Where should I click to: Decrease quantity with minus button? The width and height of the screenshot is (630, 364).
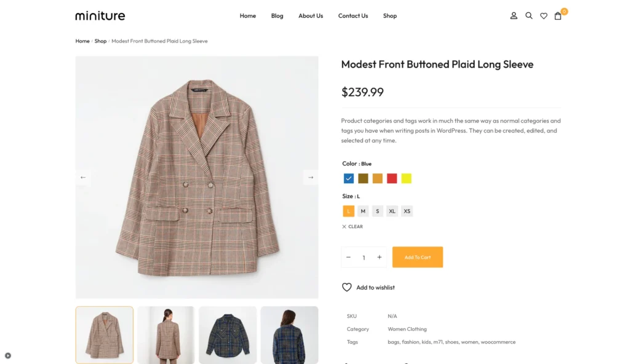pos(348,257)
